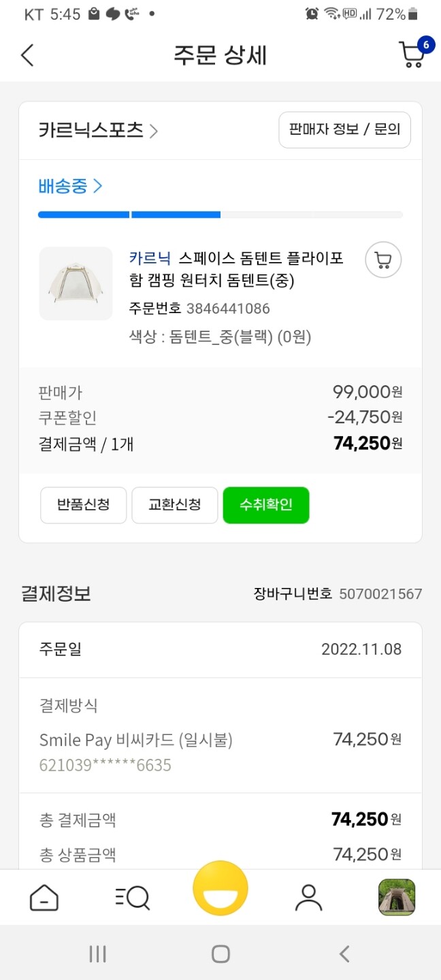The width and height of the screenshot is (441, 980).
Task: Open shipping status via 배송중 chevron
Action: click(x=65, y=185)
